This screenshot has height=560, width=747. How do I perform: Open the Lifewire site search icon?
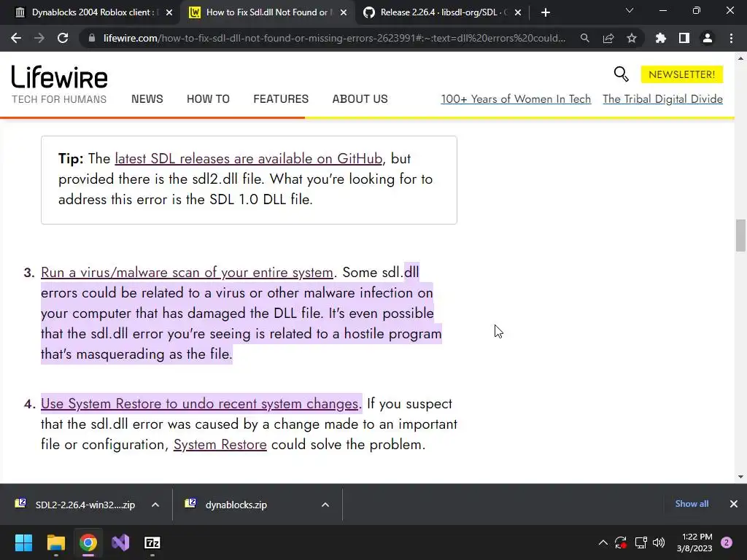click(622, 74)
